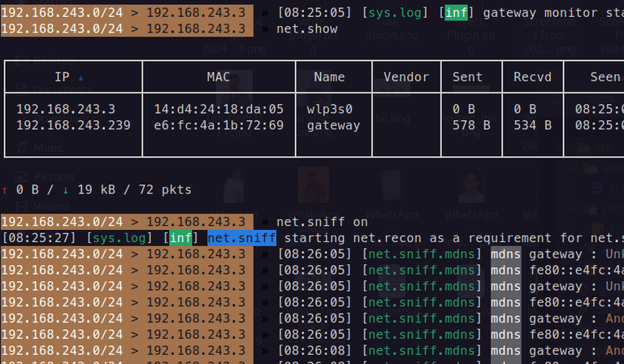Select the Seen column header
Viewport: 624px width, 364px height.
point(605,76)
